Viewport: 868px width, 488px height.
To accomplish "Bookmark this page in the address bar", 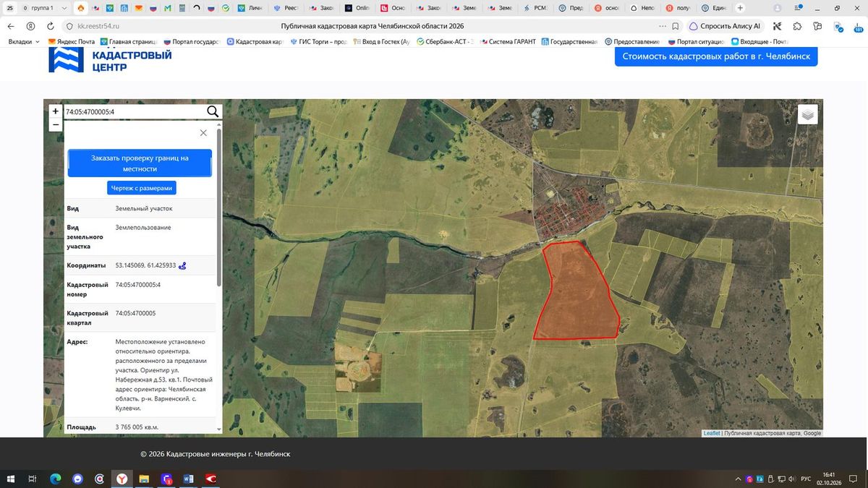I will pos(675,26).
